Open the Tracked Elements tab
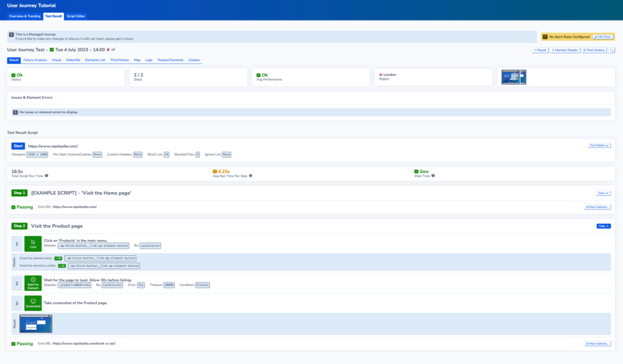 pos(170,60)
